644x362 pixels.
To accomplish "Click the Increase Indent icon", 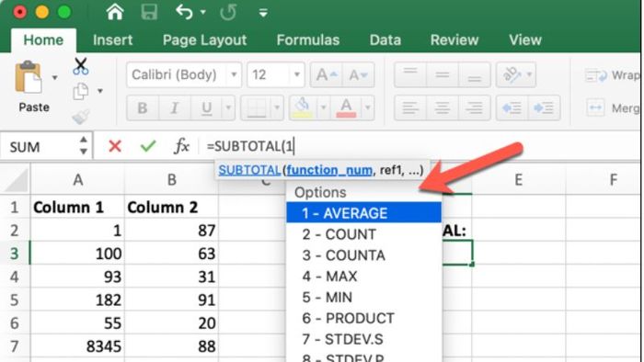I will (544, 107).
